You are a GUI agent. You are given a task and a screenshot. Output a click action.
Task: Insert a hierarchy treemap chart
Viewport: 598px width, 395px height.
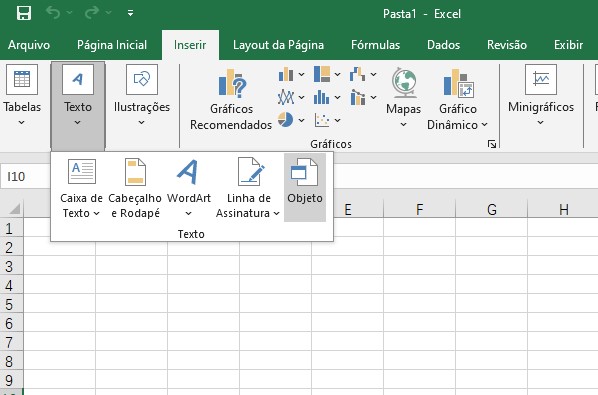click(x=322, y=74)
